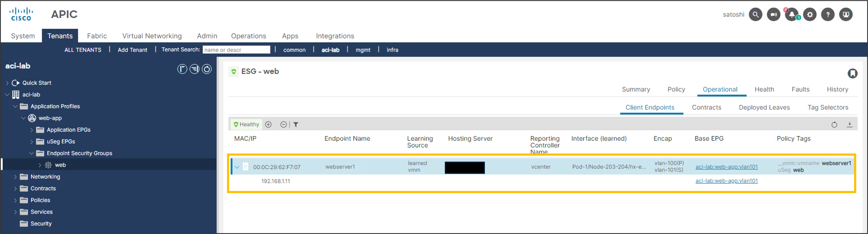Open the filter funnel icon

point(296,125)
